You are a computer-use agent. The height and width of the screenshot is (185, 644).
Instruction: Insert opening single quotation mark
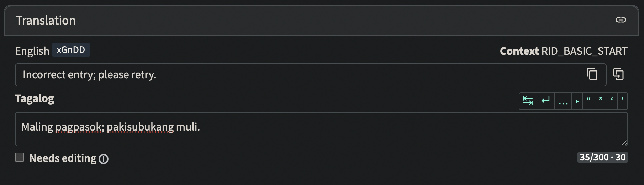[612, 101]
